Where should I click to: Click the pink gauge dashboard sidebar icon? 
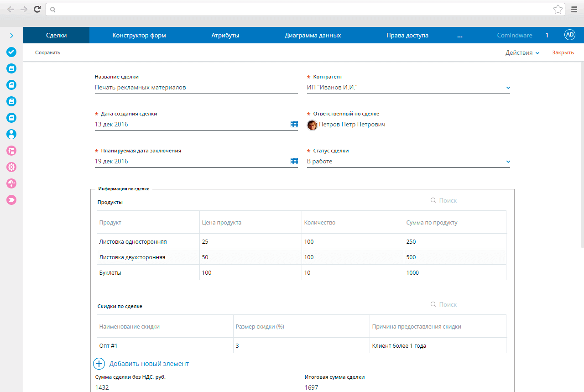[x=11, y=183]
